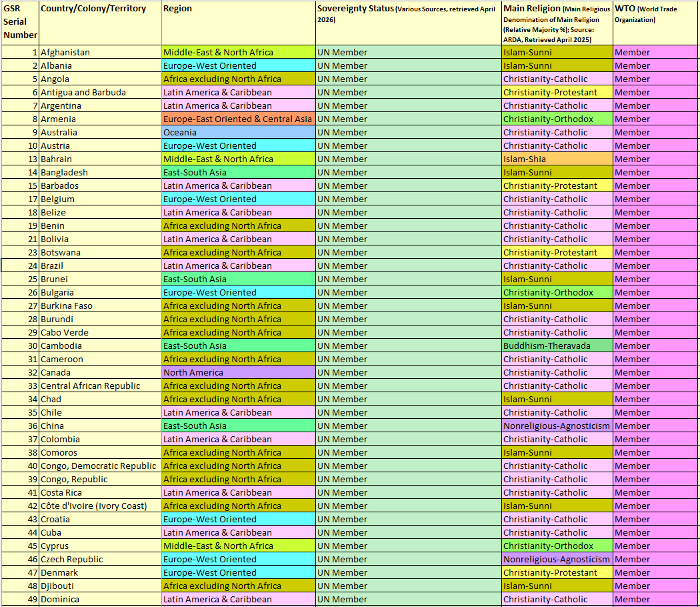Click Canada's WTO Member cell

coord(655,372)
